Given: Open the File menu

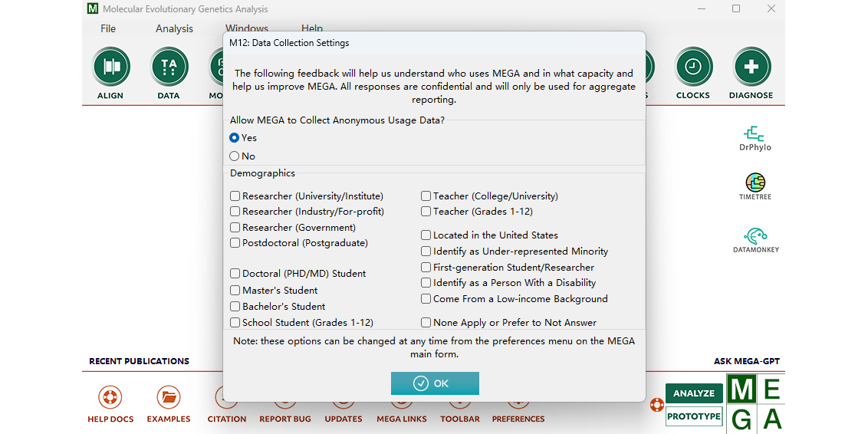Looking at the screenshot, I should 108,28.
